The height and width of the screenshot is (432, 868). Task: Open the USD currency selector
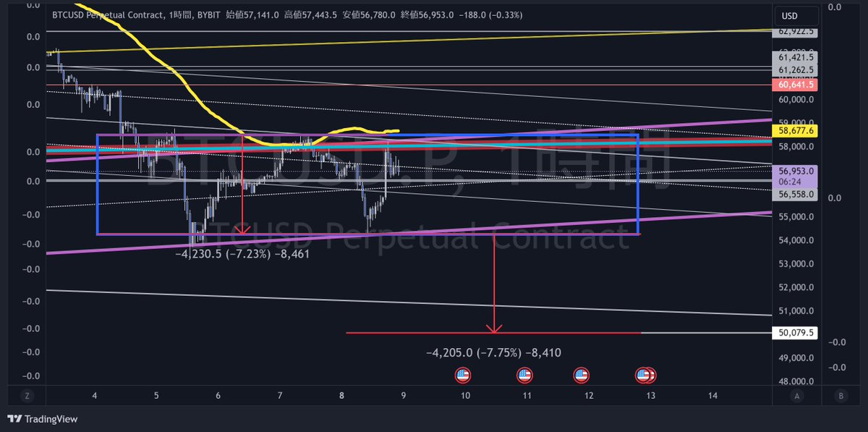coord(796,16)
